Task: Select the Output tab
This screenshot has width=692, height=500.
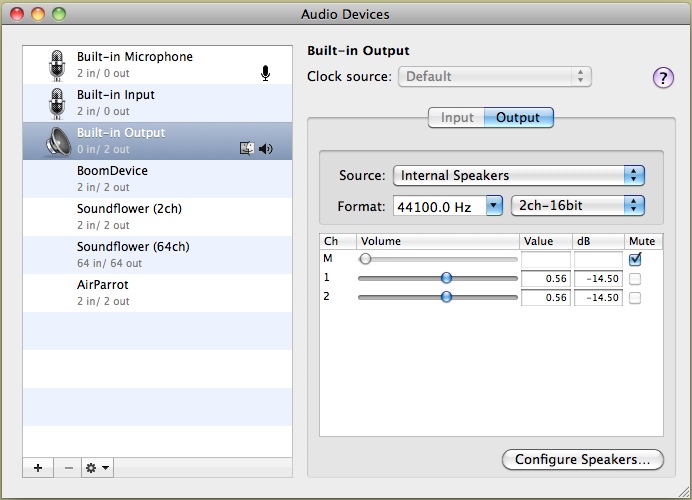Action: point(518,117)
